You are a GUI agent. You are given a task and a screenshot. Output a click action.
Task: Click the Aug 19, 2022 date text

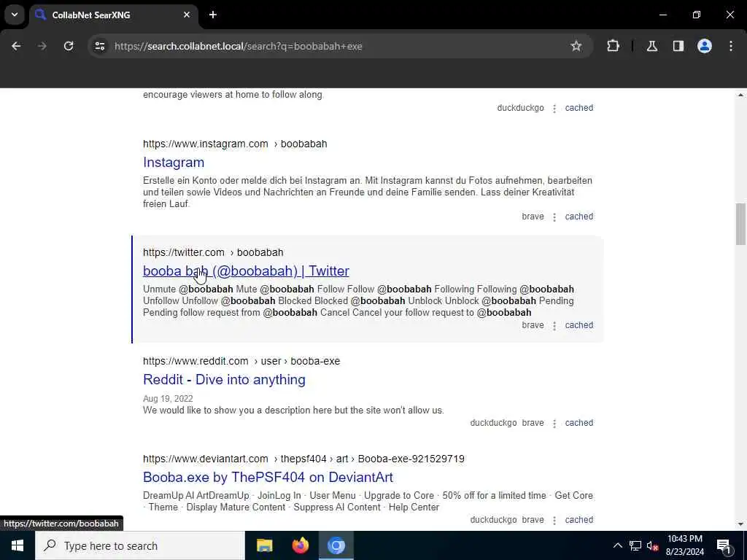pyautogui.click(x=168, y=399)
